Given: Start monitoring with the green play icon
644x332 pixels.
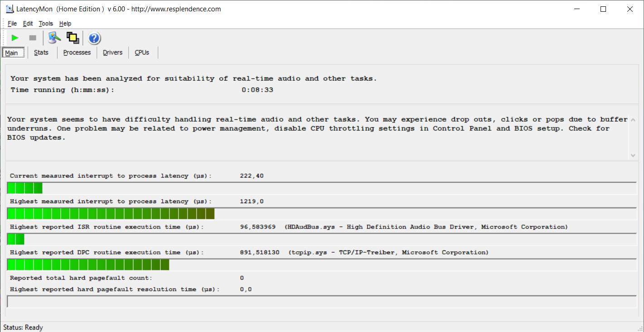Looking at the screenshot, I should [x=15, y=38].
